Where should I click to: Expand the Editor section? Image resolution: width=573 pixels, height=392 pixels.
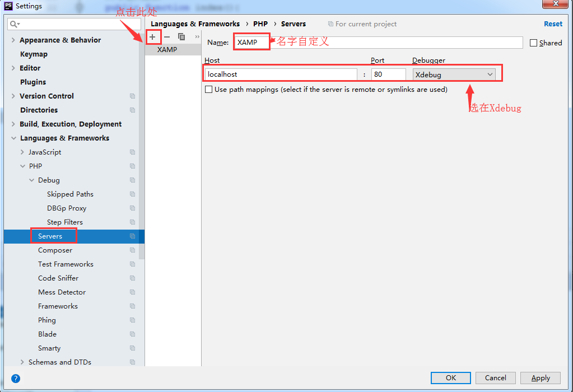coord(13,68)
